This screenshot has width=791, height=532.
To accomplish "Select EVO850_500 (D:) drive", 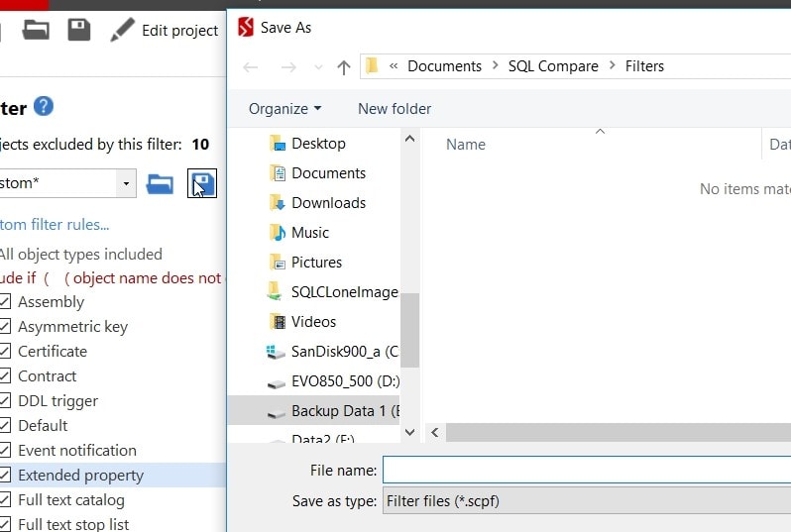I will point(346,381).
